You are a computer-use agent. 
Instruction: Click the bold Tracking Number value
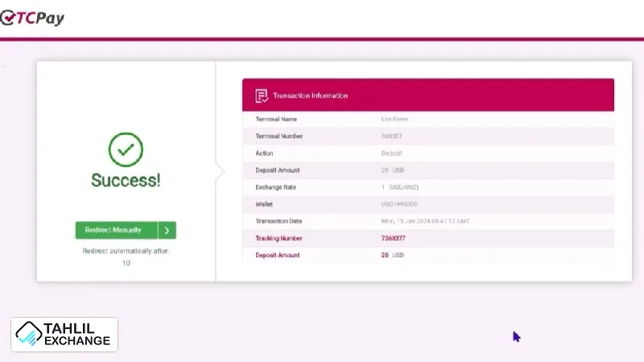(x=393, y=238)
